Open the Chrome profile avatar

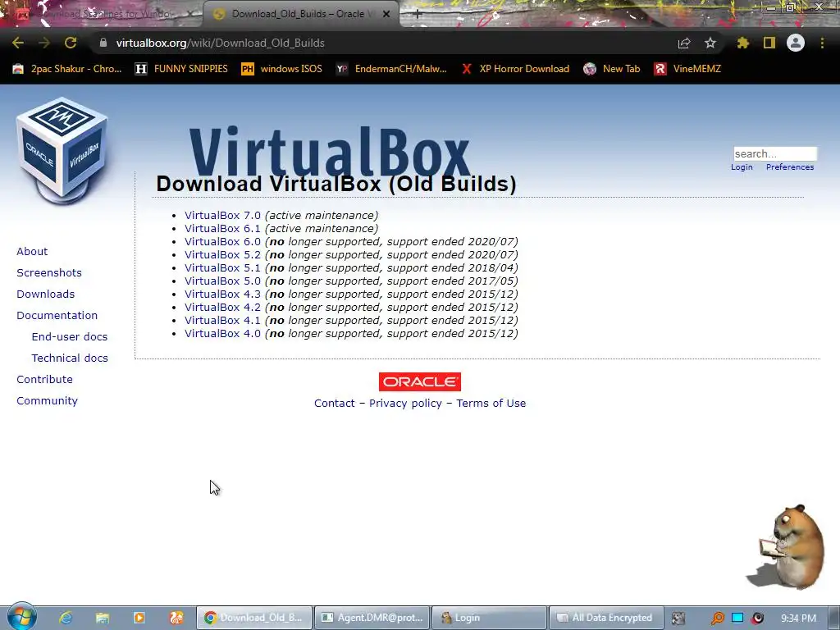pyautogui.click(x=796, y=43)
